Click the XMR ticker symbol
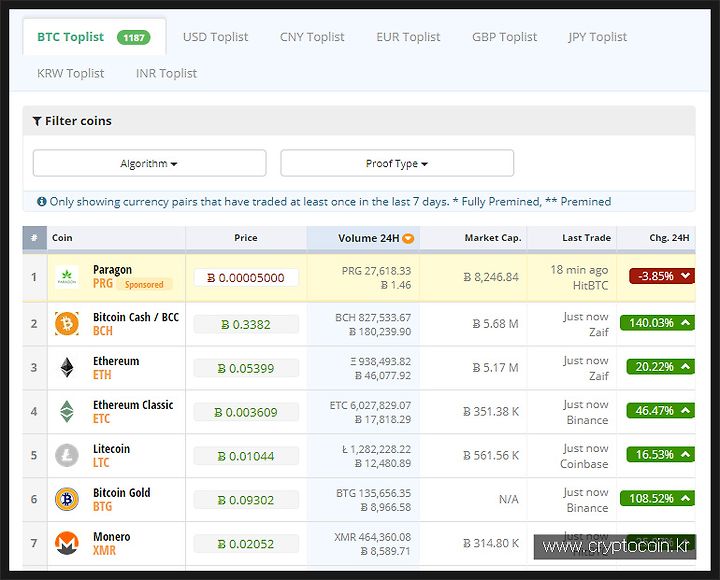 coord(104,550)
